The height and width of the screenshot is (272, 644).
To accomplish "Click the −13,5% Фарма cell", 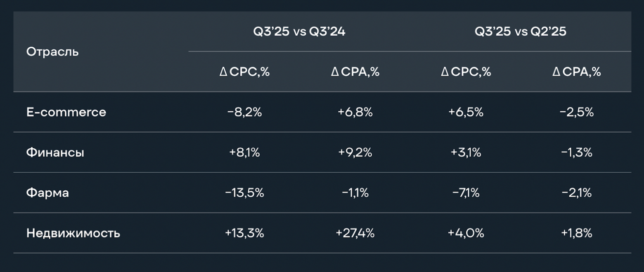I will pyautogui.click(x=244, y=193).
